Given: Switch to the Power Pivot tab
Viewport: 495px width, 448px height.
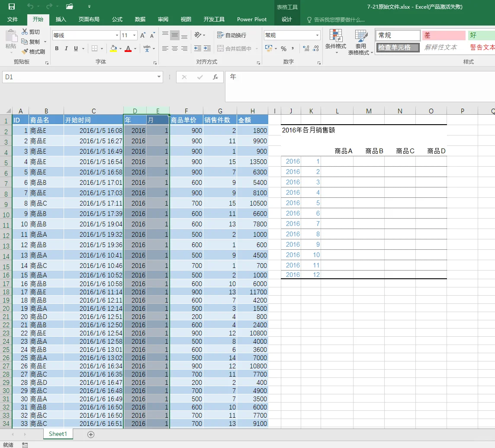Looking at the screenshot, I should coord(251,19).
